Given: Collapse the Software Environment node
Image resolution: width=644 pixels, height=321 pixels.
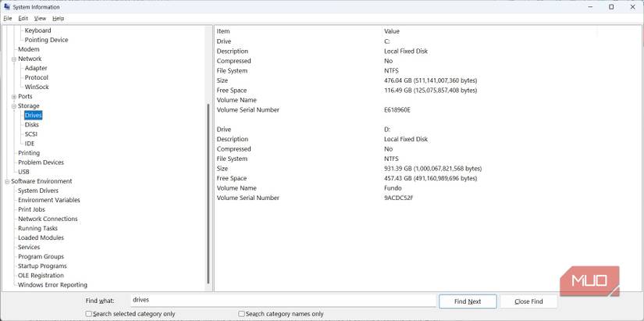Looking at the screenshot, I should pyautogui.click(x=7, y=181).
